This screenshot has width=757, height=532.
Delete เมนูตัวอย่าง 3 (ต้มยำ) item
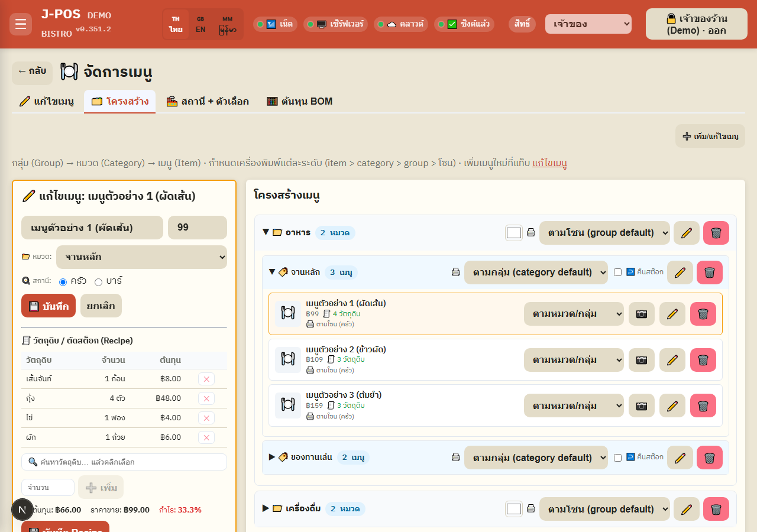(703, 406)
